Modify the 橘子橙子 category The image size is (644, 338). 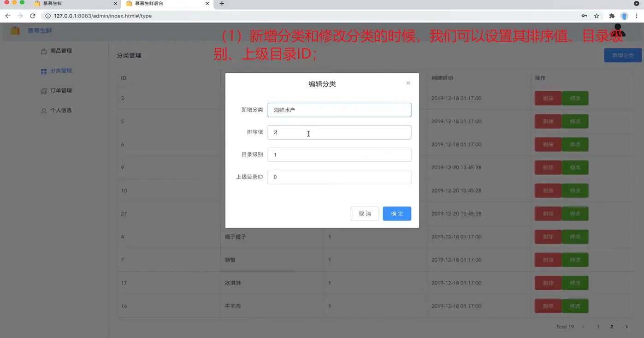[x=575, y=237]
